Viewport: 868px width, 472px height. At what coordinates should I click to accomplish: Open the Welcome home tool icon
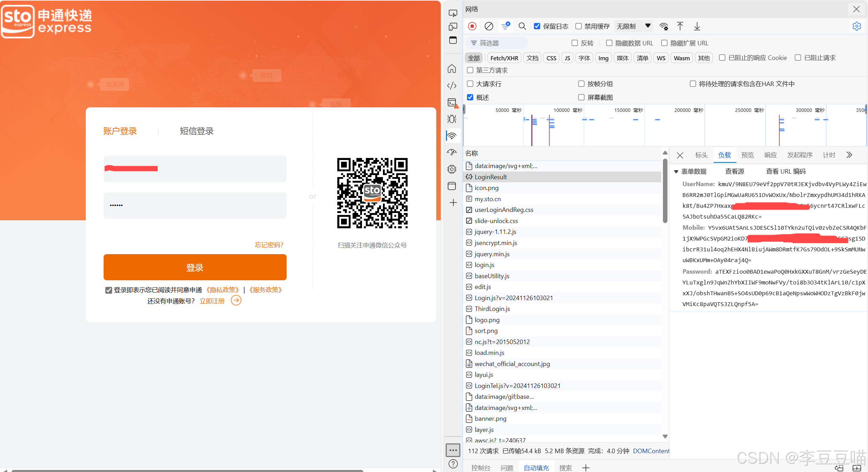tap(452, 69)
